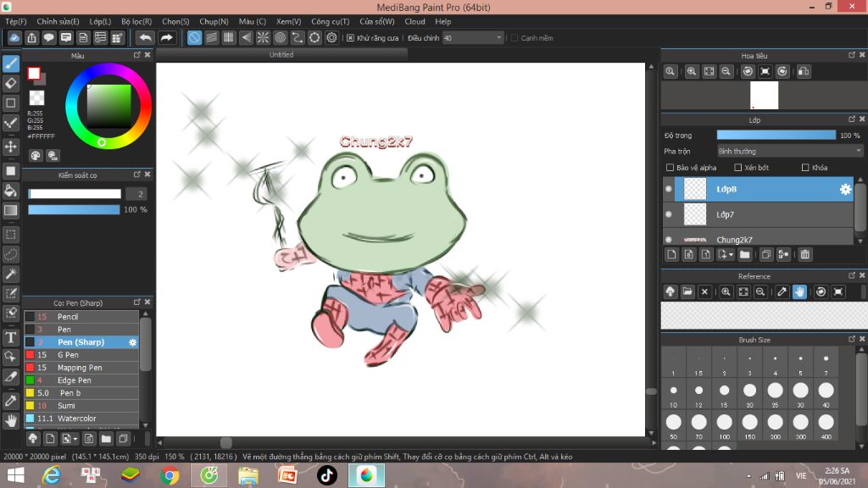Enable the Cạnh mềm checkbox
This screenshot has width=868, height=488.
(x=515, y=38)
